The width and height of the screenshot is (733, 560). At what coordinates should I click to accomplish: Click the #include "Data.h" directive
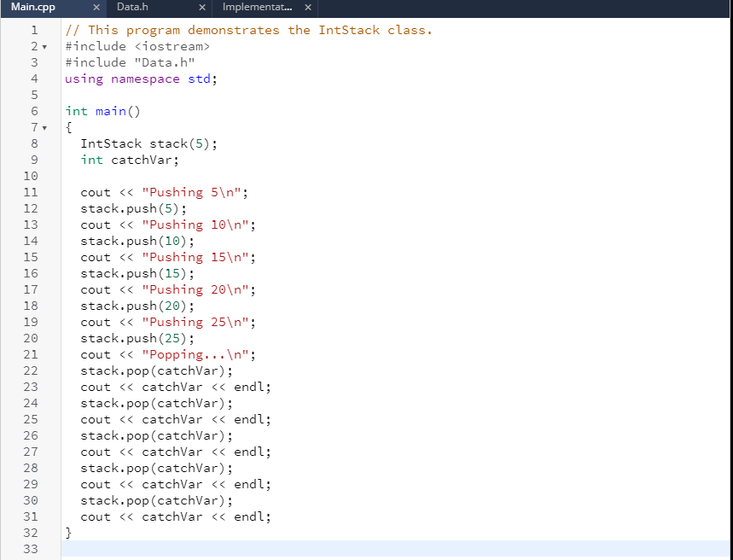click(128, 61)
